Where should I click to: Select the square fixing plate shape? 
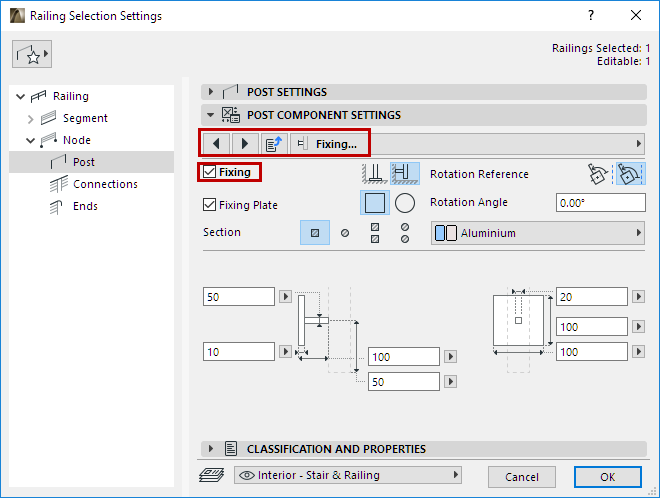[375, 203]
